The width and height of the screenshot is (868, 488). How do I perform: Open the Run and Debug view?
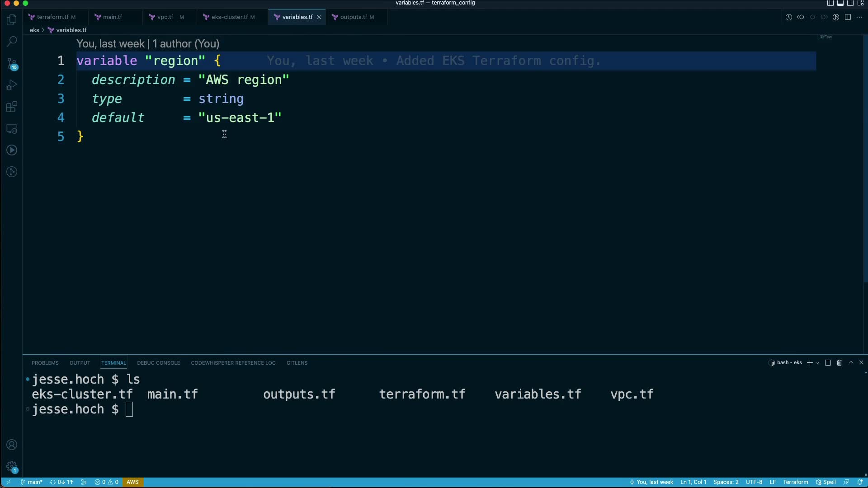coord(12,85)
